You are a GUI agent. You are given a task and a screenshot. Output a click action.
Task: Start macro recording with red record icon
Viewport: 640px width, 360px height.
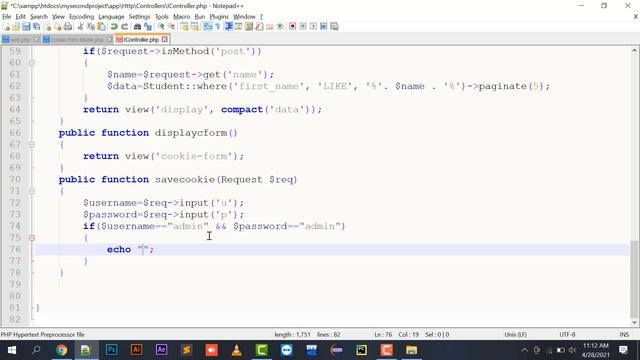click(x=292, y=27)
